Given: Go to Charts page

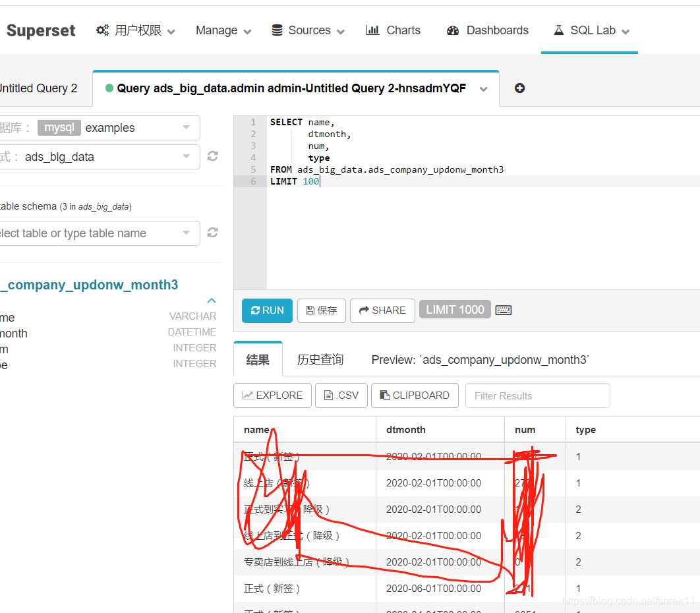Looking at the screenshot, I should [393, 30].
